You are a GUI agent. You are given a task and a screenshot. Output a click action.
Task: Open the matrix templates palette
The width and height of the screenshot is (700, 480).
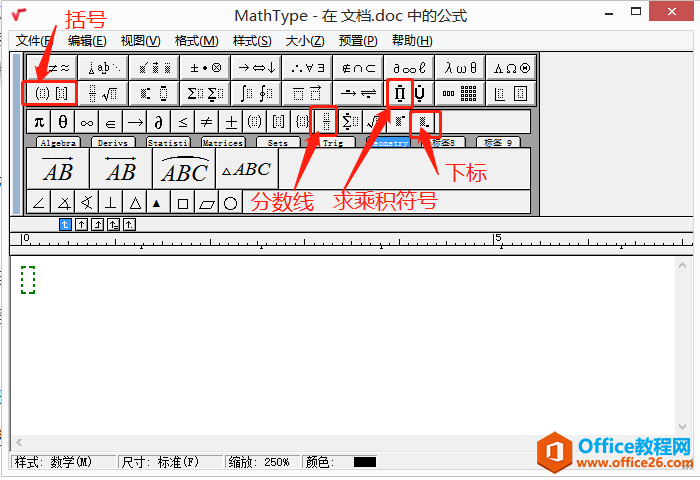click(460, 93)
